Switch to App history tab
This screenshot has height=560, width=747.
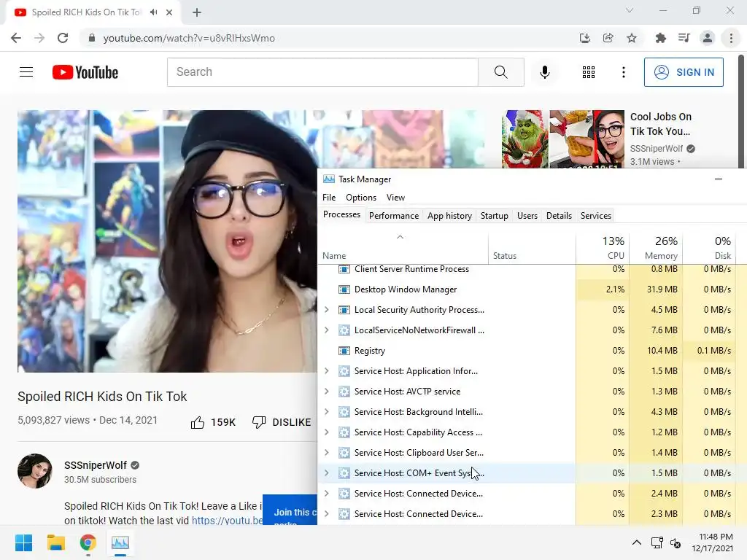pos(449,216)
